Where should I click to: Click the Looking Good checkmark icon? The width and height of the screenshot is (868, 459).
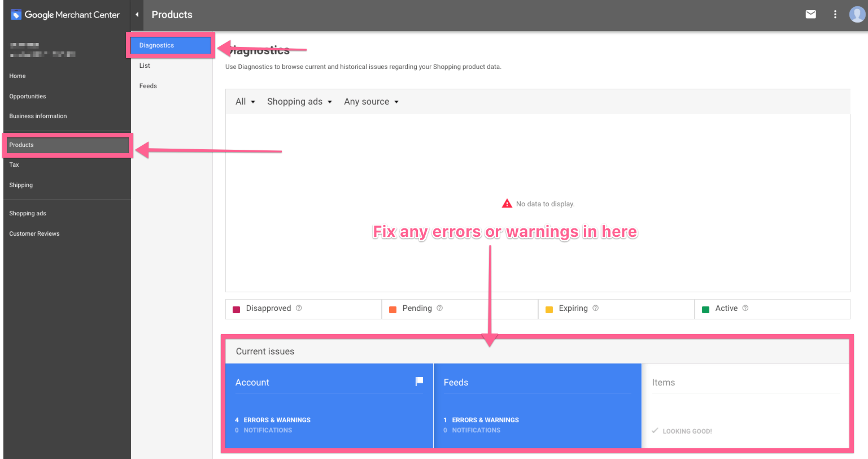[x=655, y=431]
